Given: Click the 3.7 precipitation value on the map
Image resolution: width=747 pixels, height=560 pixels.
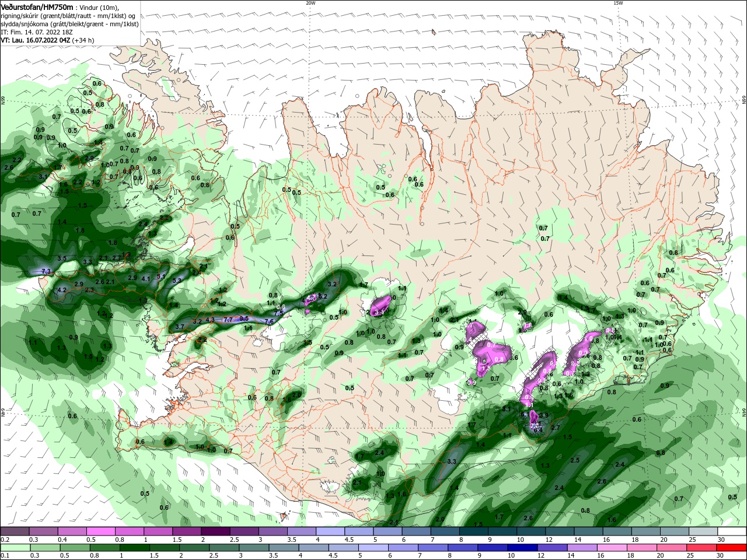Looking at the screenshot, I should pos(180,327).
